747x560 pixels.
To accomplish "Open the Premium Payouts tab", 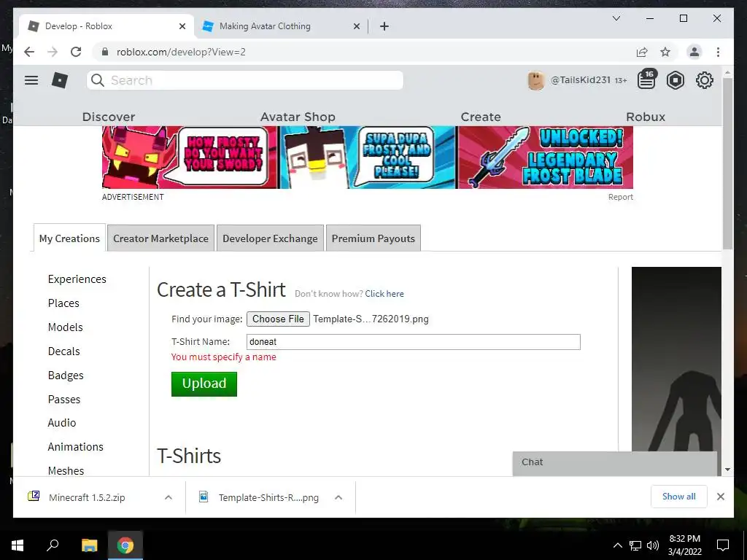I will 373,238.
